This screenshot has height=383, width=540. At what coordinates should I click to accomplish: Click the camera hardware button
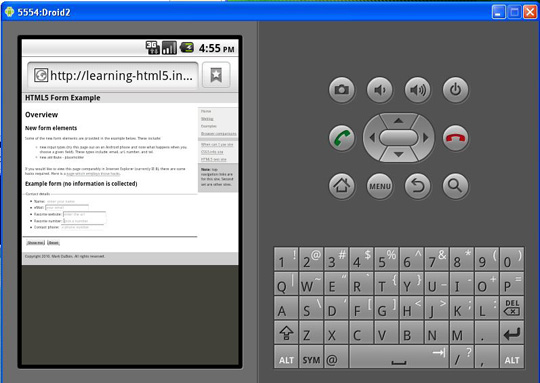342,90
